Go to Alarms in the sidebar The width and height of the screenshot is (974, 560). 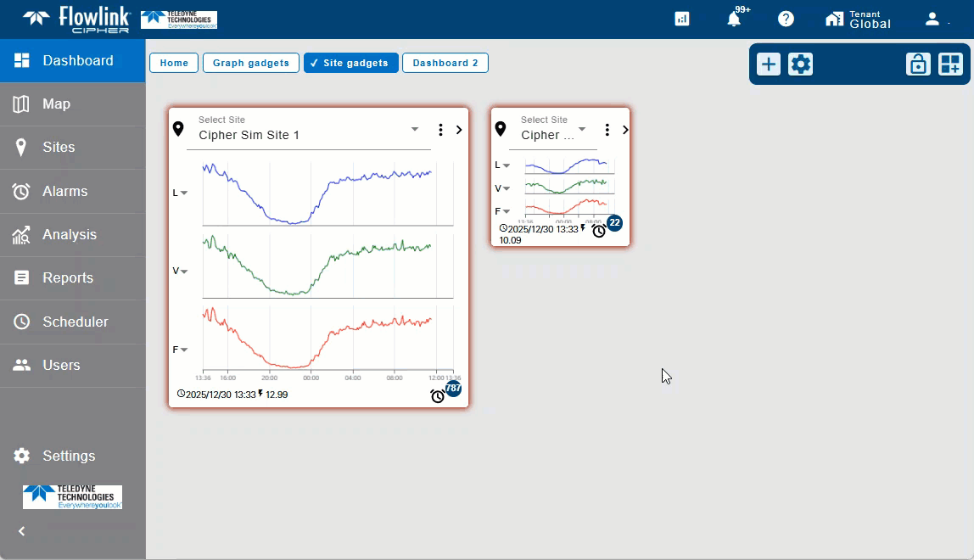pos(64,191)
